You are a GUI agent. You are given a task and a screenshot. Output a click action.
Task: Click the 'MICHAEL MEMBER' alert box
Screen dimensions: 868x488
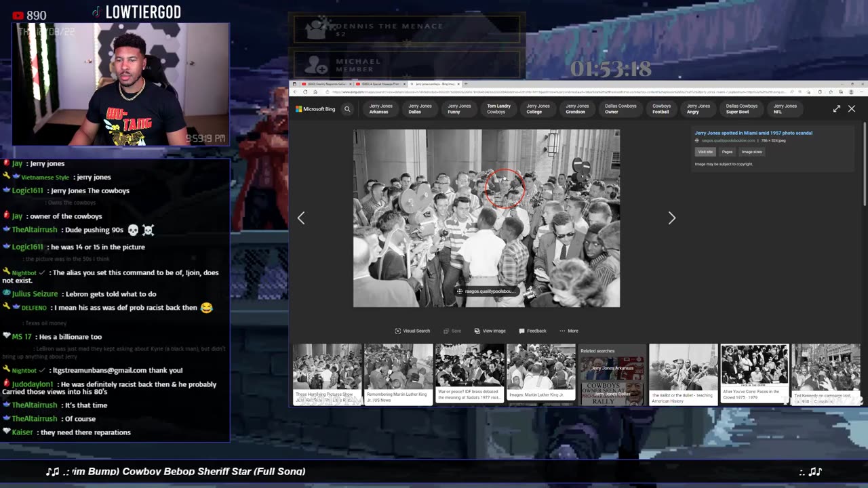pyautogui.click(x=407, y=66)
